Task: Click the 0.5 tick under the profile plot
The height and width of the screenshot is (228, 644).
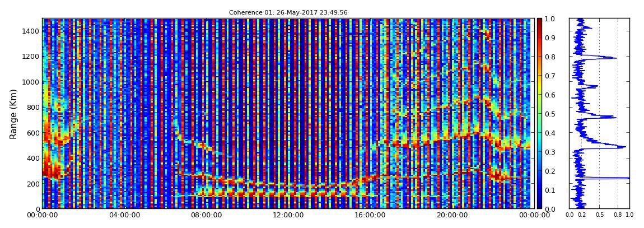Action: 600,215
